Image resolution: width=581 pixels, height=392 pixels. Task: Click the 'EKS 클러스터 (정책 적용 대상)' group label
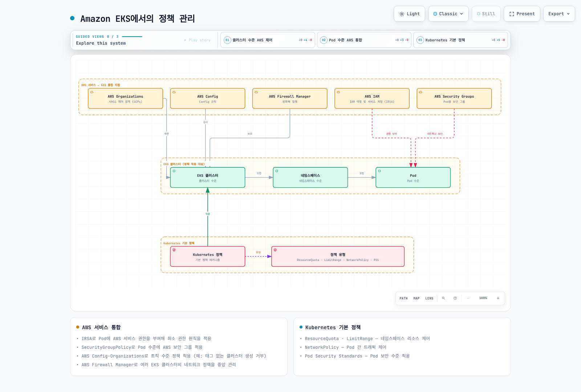184,164
